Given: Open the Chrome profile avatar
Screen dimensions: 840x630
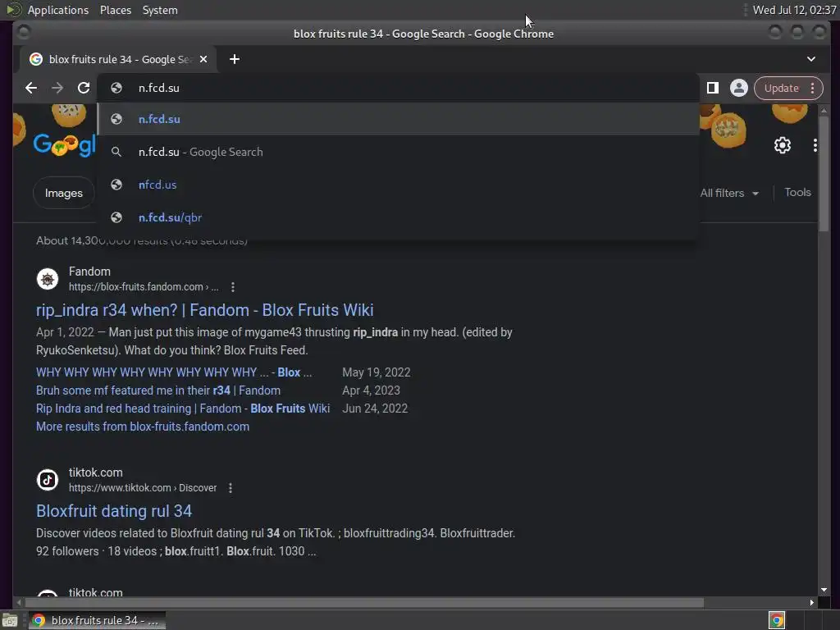Looking at the screenshot, I should 739,88.
